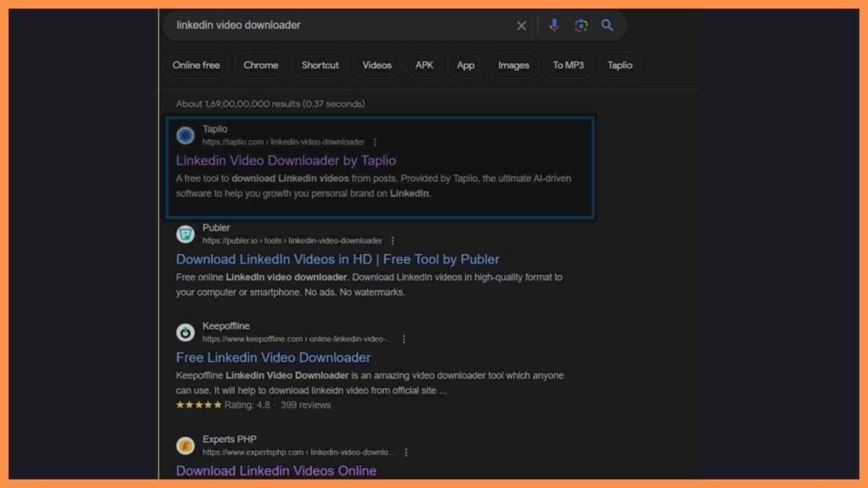Open Google Lens image search icon
The image size is (868, 488).
[581, 25]
